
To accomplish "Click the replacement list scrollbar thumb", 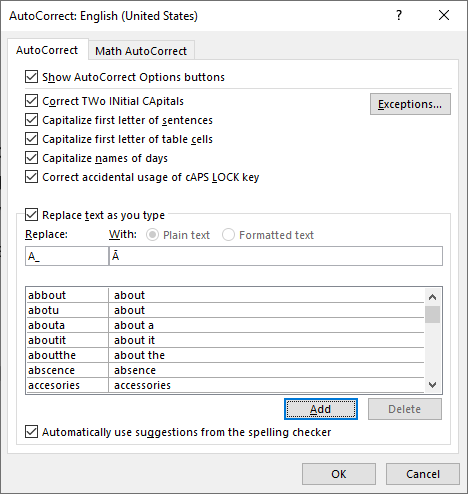I will (x=432, y=314).
